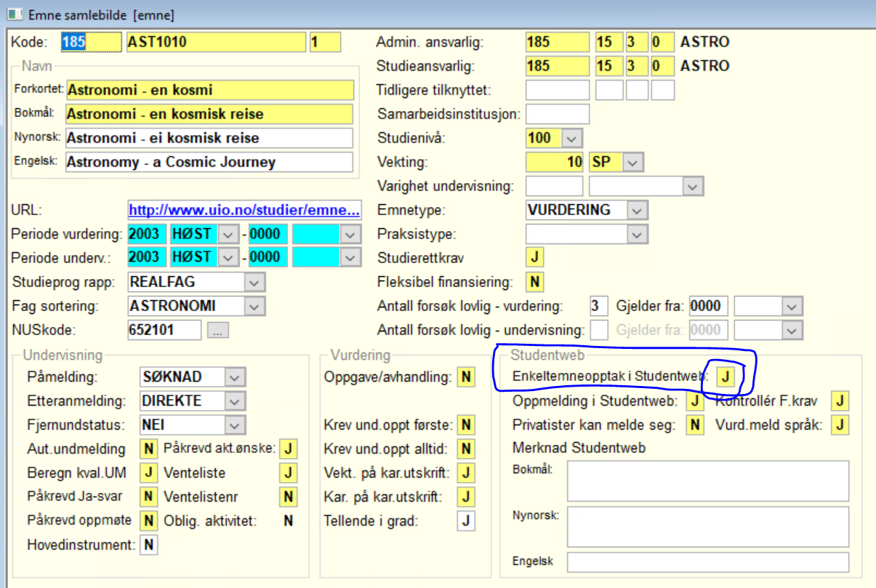The width and height of the screenshot is (876, 588).
Task: Toggle Vurd.meld språk J field
Action: pyautogui.click(x=840, y=424)
